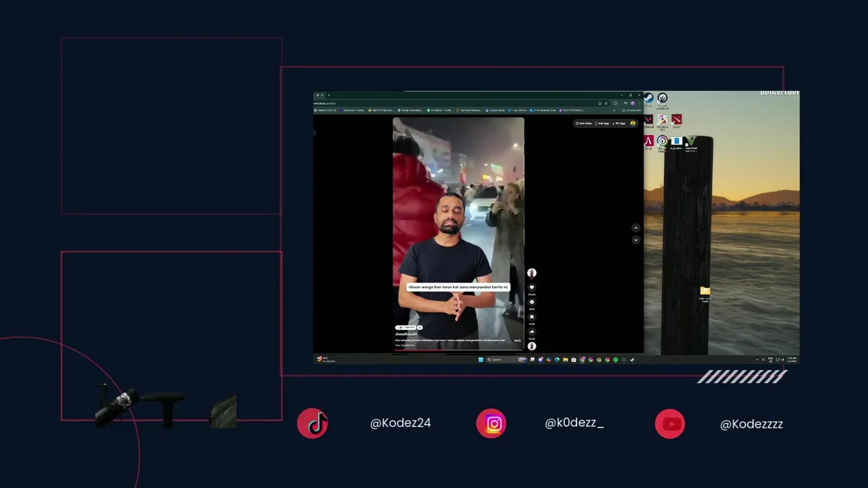Click See translation under the video caption

point(406,345)
